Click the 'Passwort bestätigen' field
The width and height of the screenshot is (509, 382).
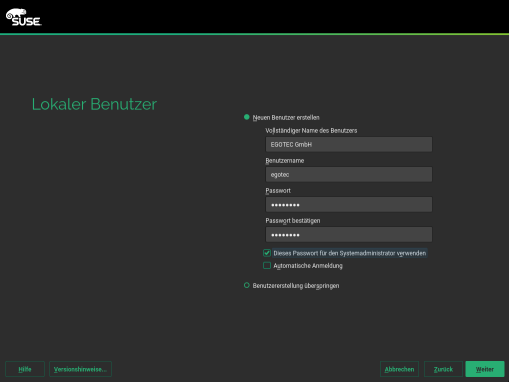[349, 234]
